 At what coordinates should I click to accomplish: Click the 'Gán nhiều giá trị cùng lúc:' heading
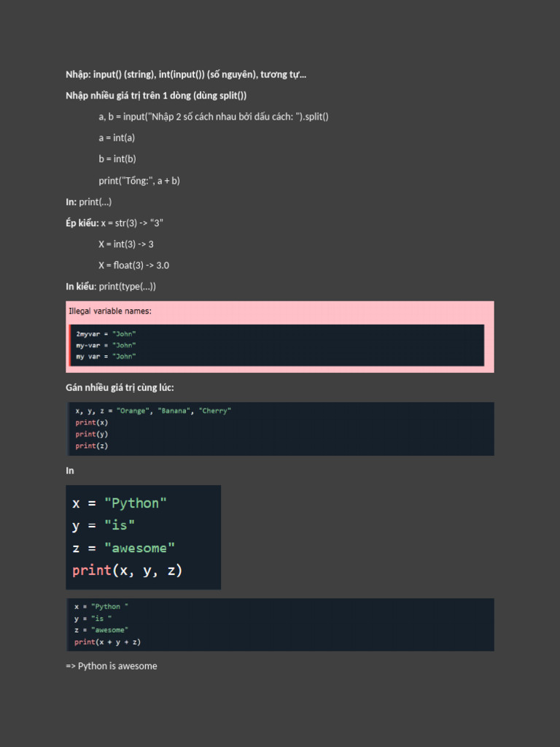click(x=120, y=387)
